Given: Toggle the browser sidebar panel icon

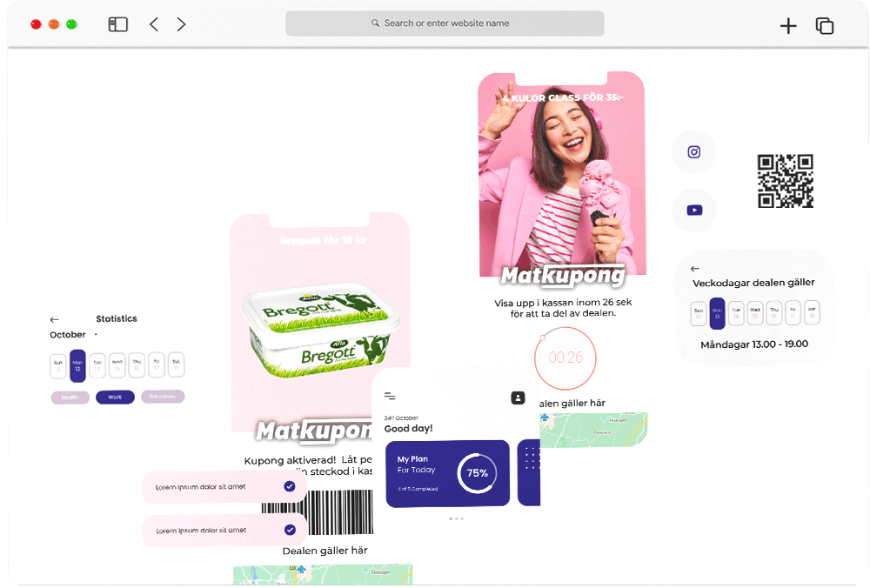Looking at the screenshot, I should (117, 24).
